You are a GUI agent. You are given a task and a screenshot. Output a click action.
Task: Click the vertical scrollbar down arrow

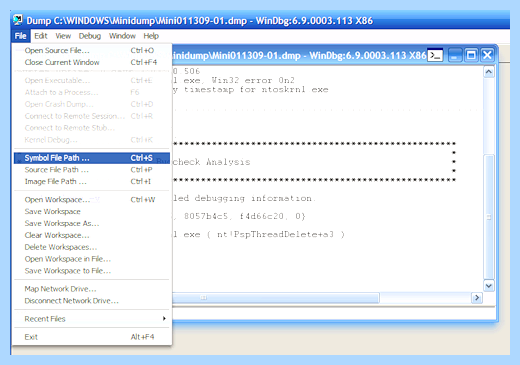(x=489, y=286)
